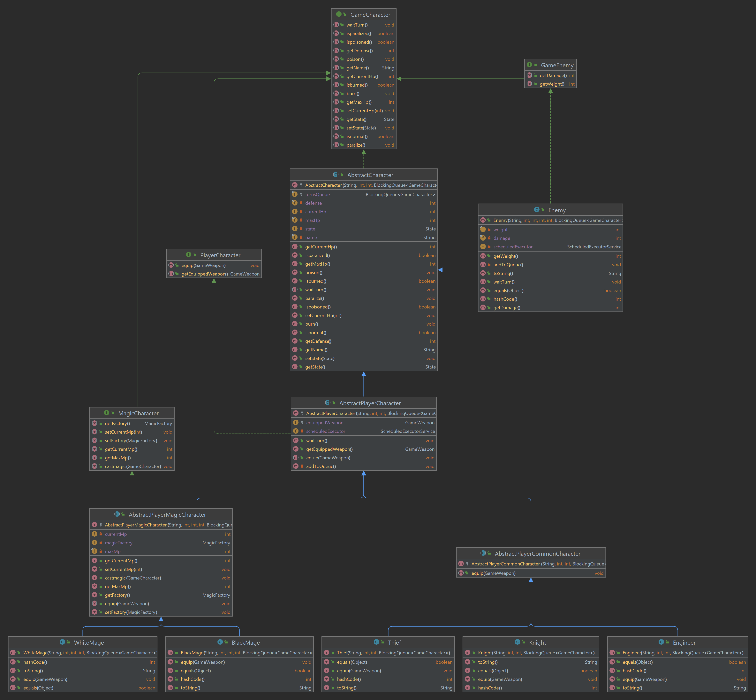The height and width of the screenshot is (700, 756).
Task: Click the field icon next to turnsQueue
Action: [295, 194]
